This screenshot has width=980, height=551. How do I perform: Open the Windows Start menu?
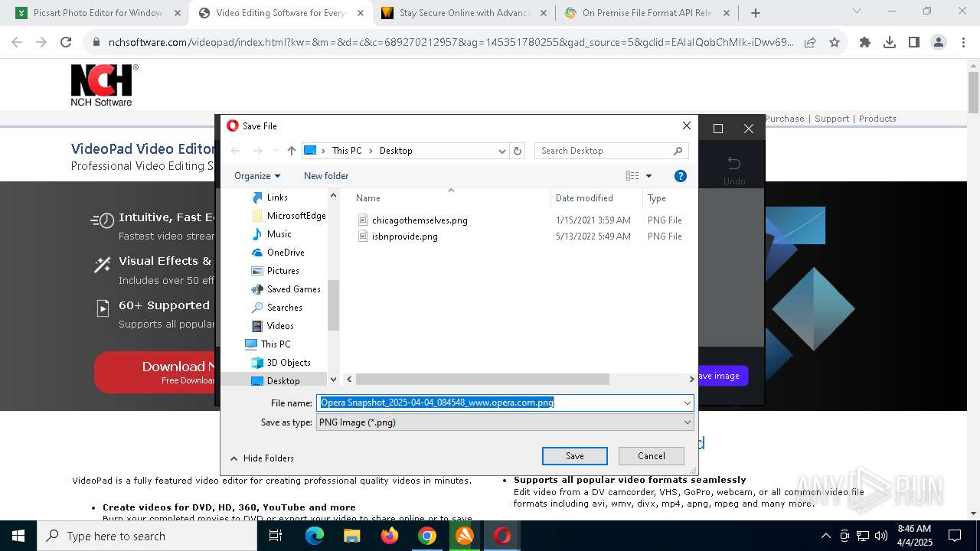(x=18, y=536)
